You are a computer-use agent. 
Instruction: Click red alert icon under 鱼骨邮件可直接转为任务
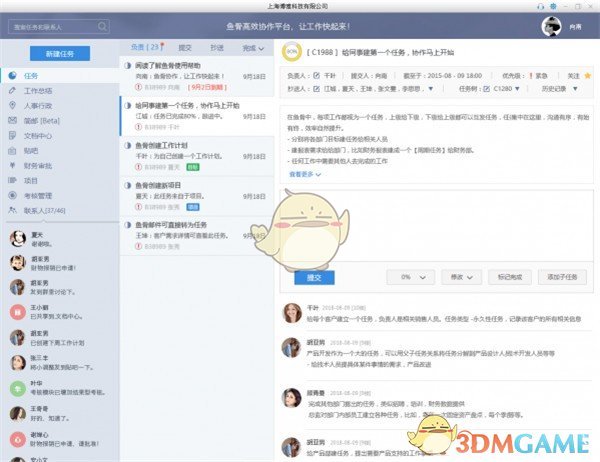(x=139, y=247)
